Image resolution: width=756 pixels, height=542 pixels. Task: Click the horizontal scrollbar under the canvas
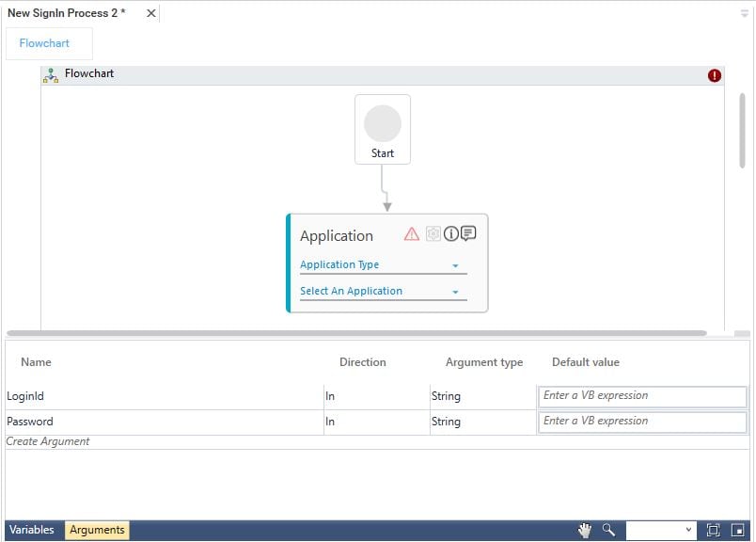point(357,333)
